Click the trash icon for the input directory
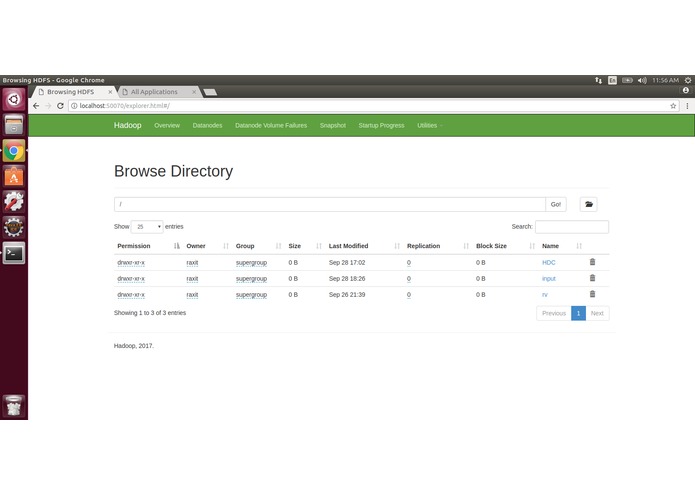695x494 pixels. [x=592, y=278]
